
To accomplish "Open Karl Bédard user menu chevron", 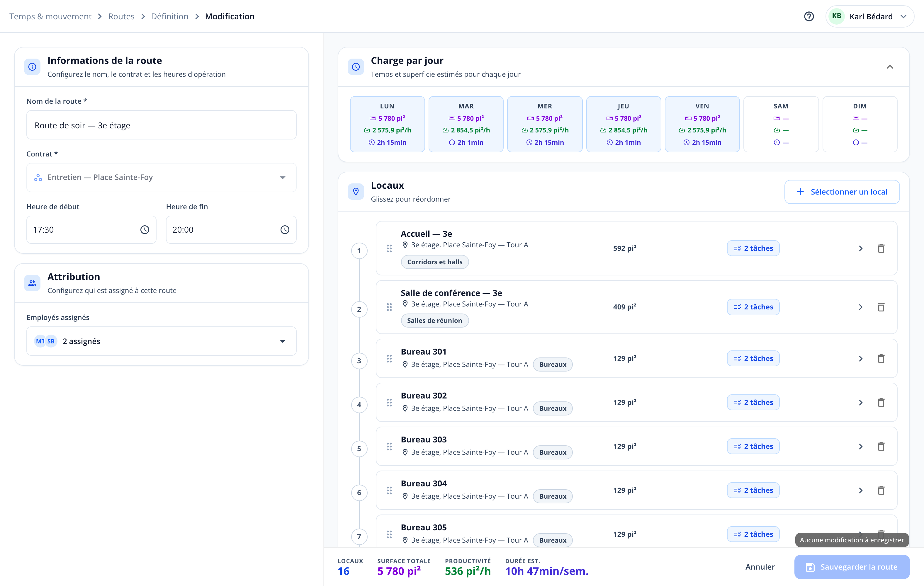I will click(x=903, y=16).
